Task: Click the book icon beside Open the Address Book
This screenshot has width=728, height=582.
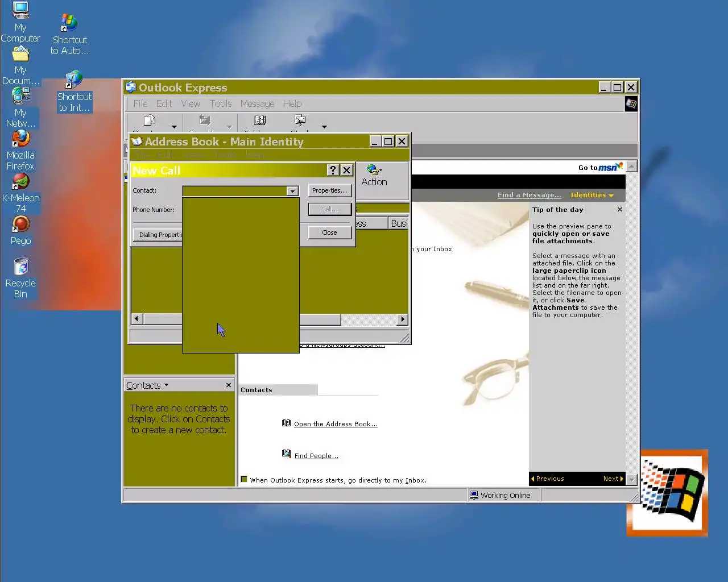Action: tap(287, 423)
